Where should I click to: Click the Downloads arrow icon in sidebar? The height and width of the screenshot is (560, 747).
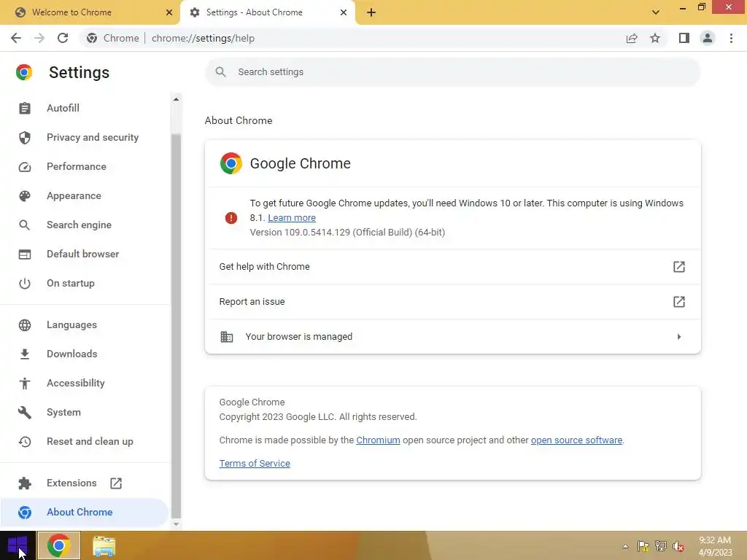tap(25, 354)
